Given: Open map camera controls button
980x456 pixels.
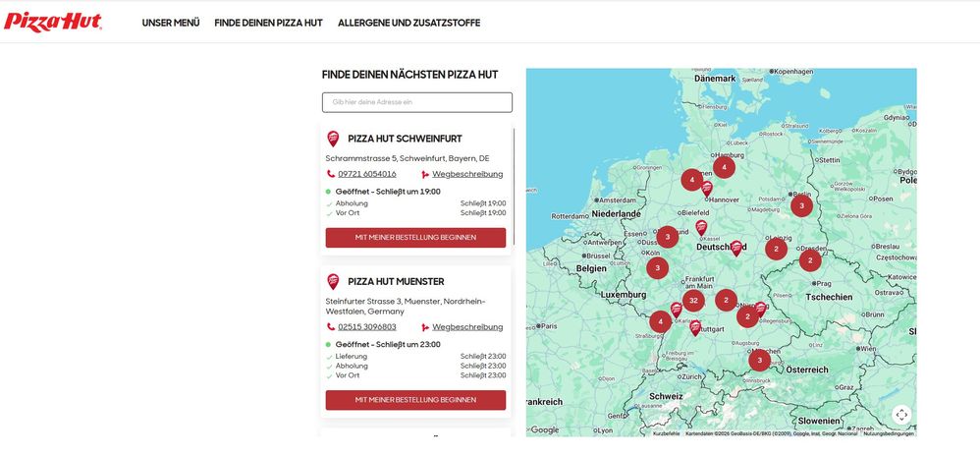Looking at the screenshot, I should click(x=901, y=414).
